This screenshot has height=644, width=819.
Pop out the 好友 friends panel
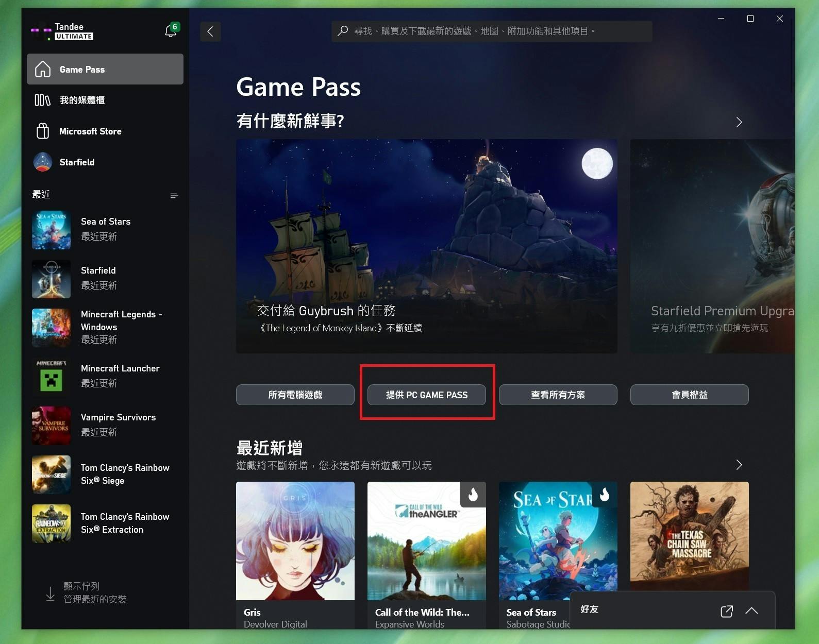click(x=727, y=611)
